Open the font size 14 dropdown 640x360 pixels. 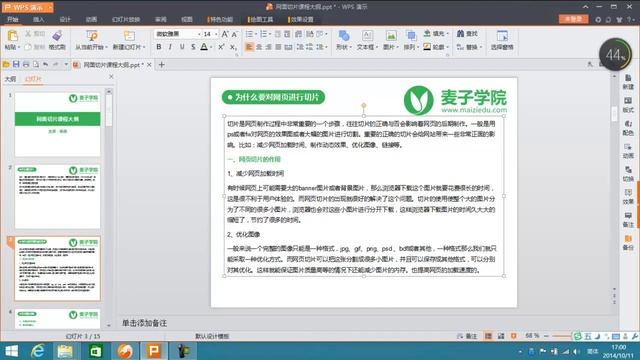(x=216, y=34)
